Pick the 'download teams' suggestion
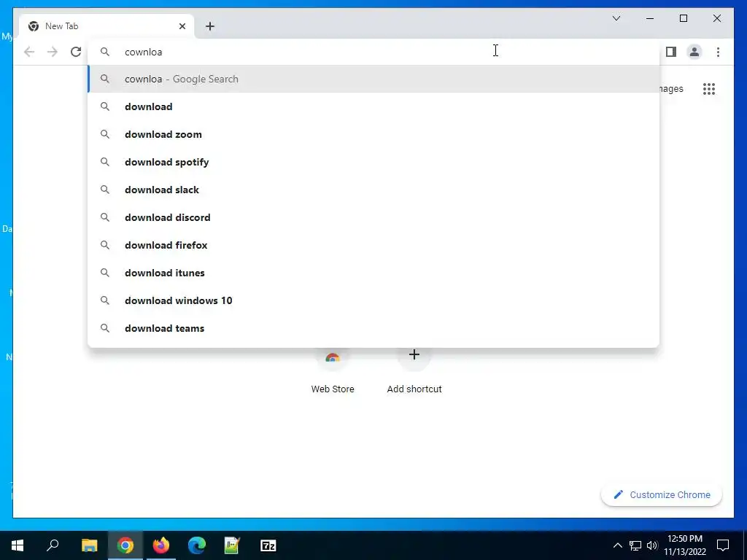 pyautogui.click(x=373, y=328)
